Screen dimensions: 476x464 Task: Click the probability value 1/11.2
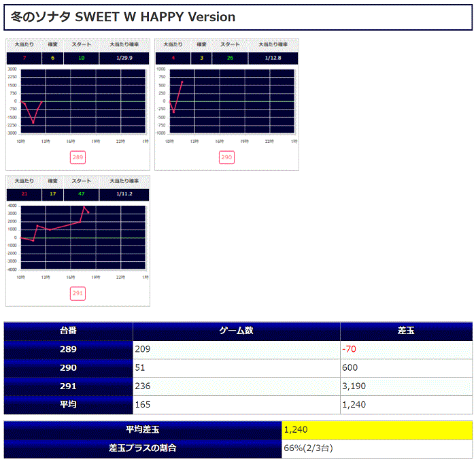coord(124,194)
